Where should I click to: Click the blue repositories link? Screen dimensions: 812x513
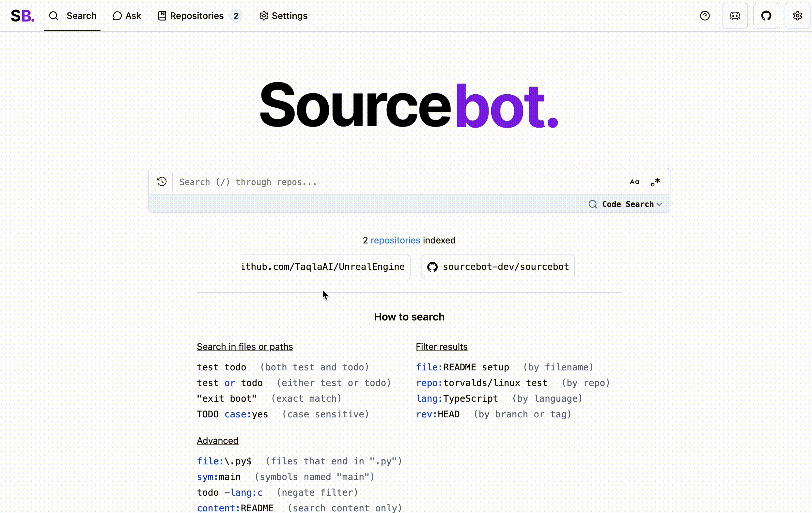coord(395,240)
